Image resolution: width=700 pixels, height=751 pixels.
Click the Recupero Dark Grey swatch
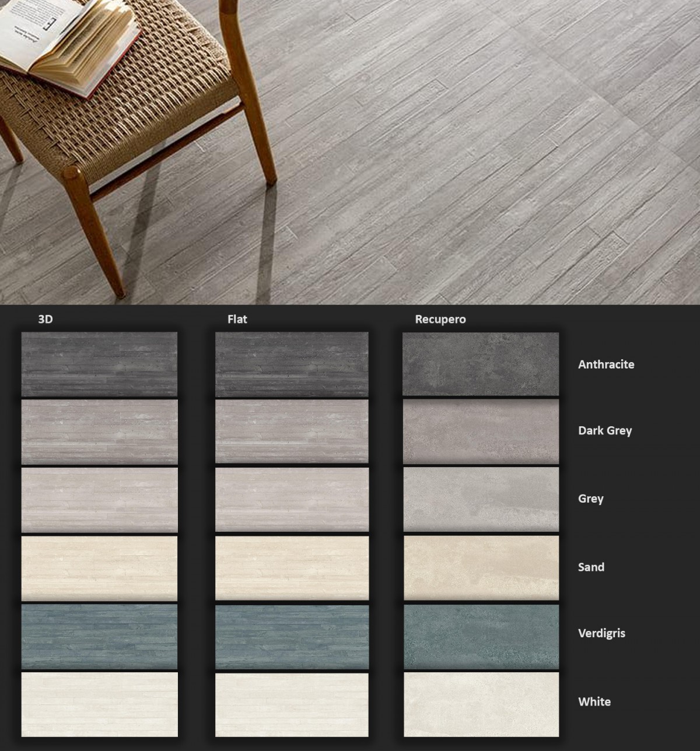click(481, 431)
